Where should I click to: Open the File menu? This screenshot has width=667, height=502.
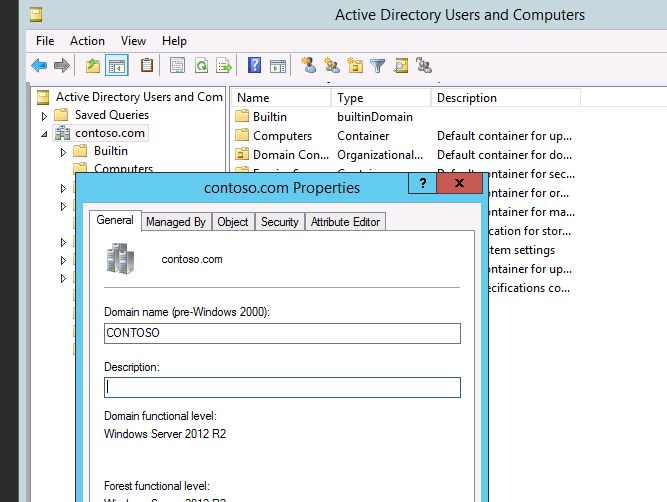[45, 41]
